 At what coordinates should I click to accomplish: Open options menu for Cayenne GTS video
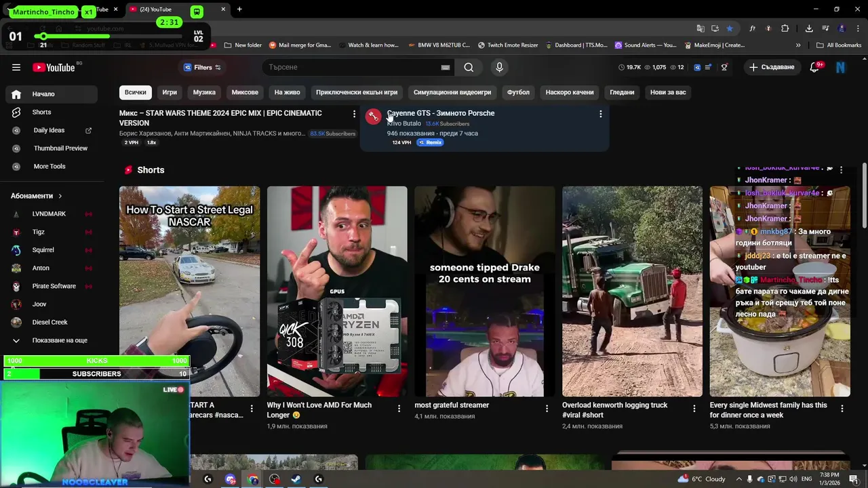600,114
